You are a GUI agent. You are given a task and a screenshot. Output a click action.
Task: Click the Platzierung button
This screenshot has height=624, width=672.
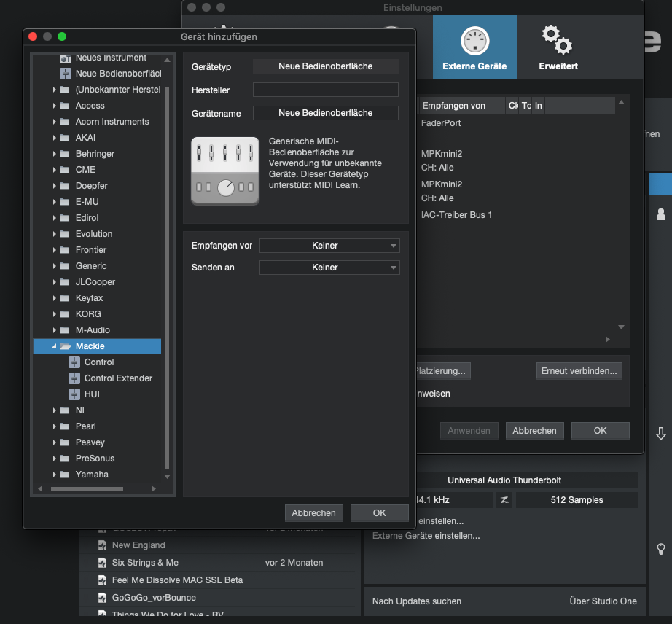coord(442,371)
